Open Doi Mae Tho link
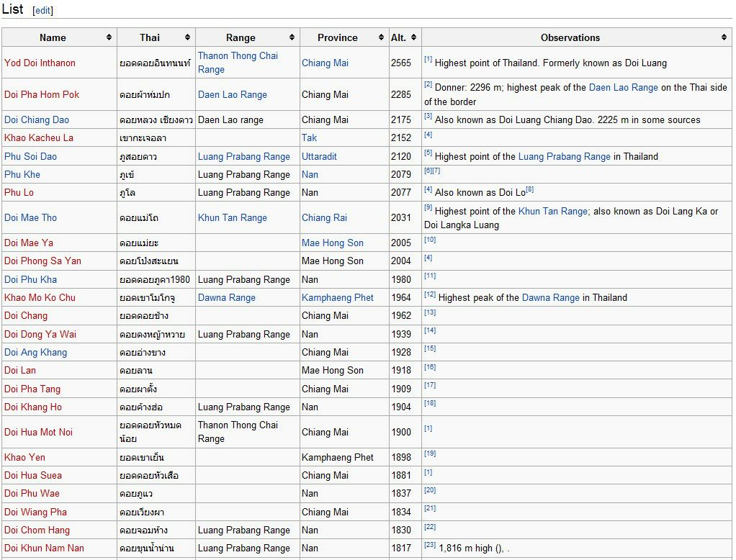The width and height of the screenshot is (736, 560). point(30,217)
